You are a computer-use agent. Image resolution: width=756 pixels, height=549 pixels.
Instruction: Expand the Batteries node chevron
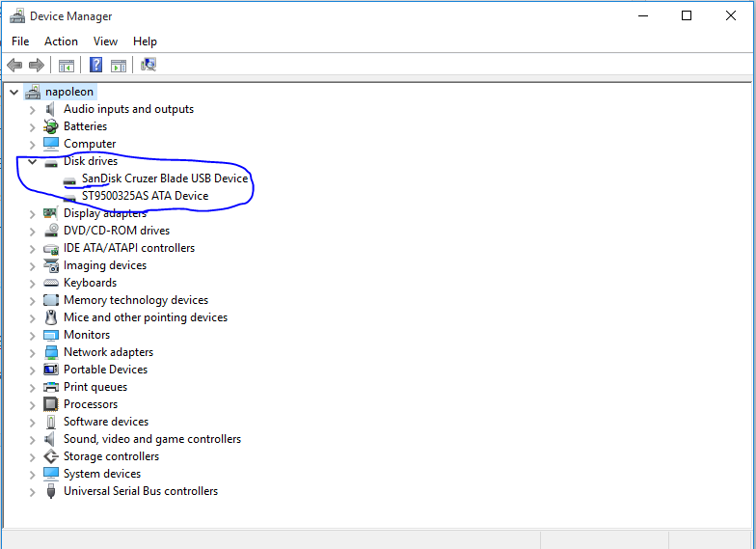pyautogui.click(x=33, y=127)
